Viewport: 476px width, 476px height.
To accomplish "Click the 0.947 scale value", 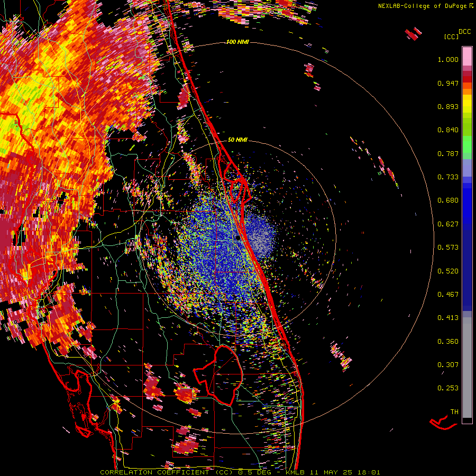I will tap(448, 83).
